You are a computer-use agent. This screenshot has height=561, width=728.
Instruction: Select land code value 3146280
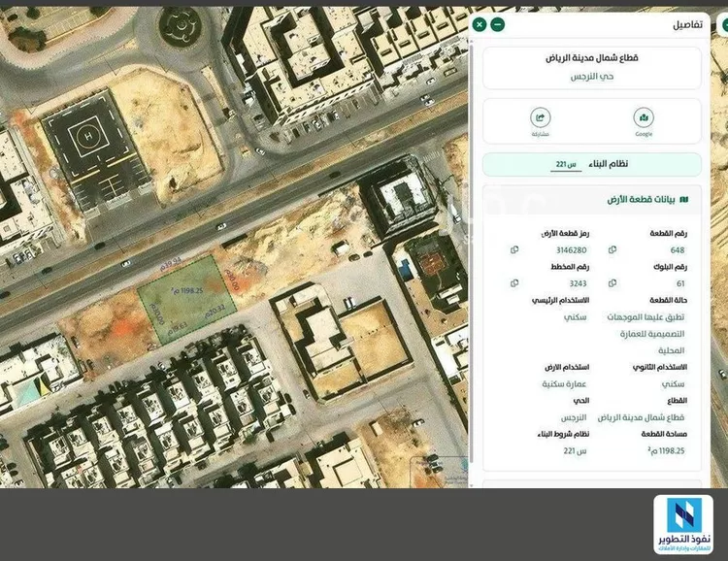[x=572, y=250]
